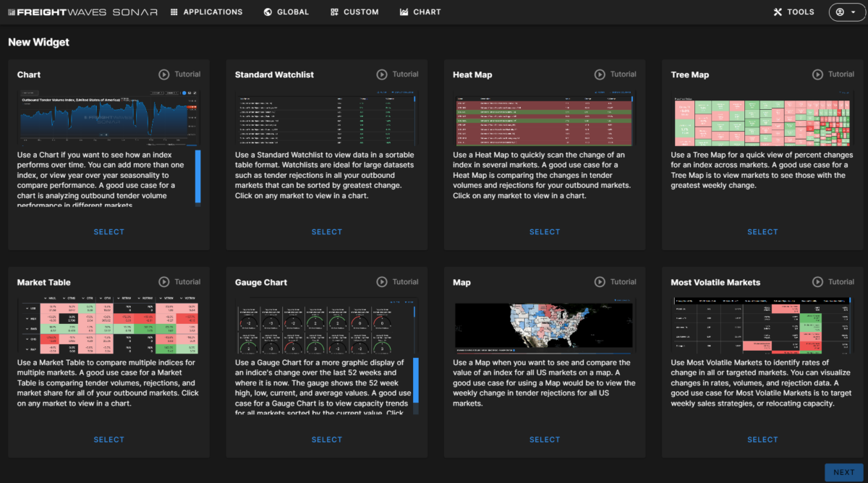Viewport: 868px width, 483px height.
Task: Open the Custom menu
Action: tap(354, 12)
